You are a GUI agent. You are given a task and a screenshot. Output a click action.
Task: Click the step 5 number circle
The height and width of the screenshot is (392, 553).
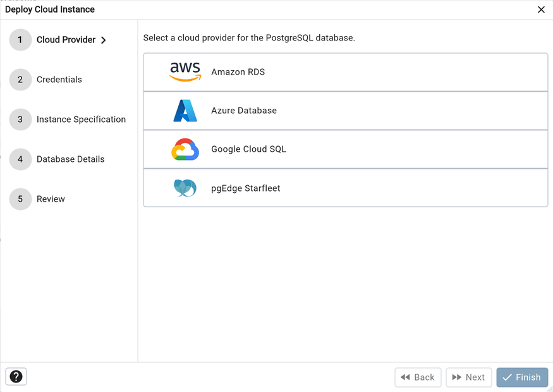coord(20,199)
